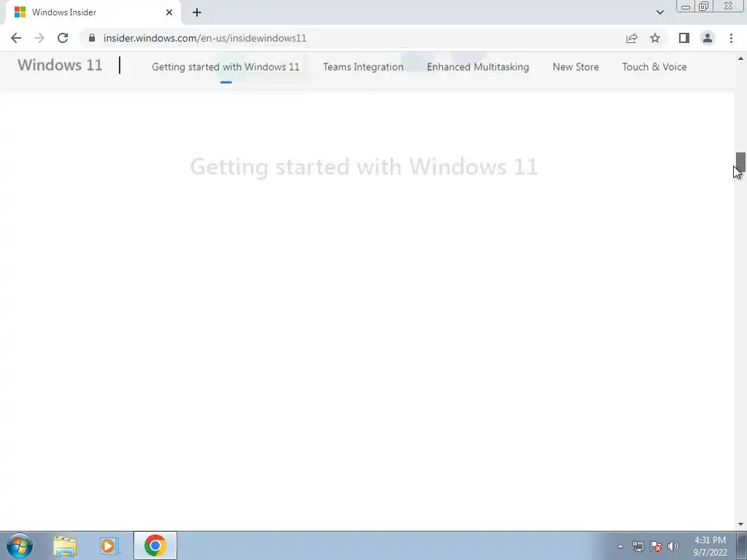Screen dimensions: 747x560
Task: Open the Teams Integration section
Action: (x=363, y=67)
